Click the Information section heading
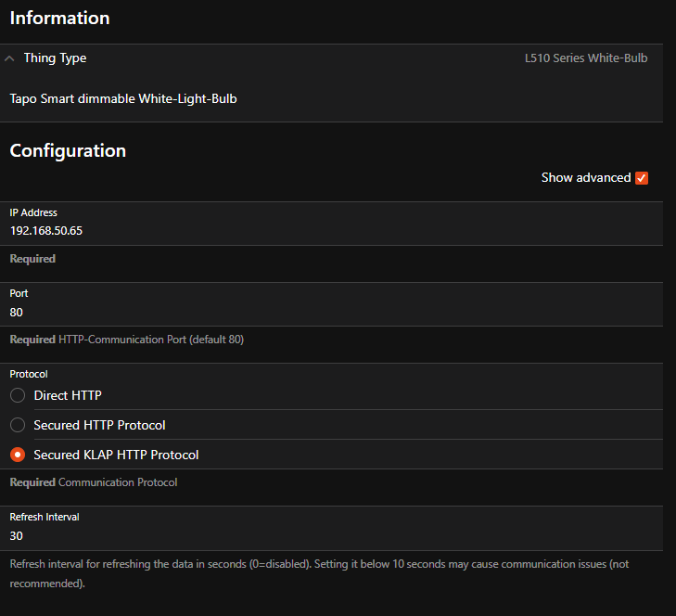The image size is (676, 616). point(59,19)
